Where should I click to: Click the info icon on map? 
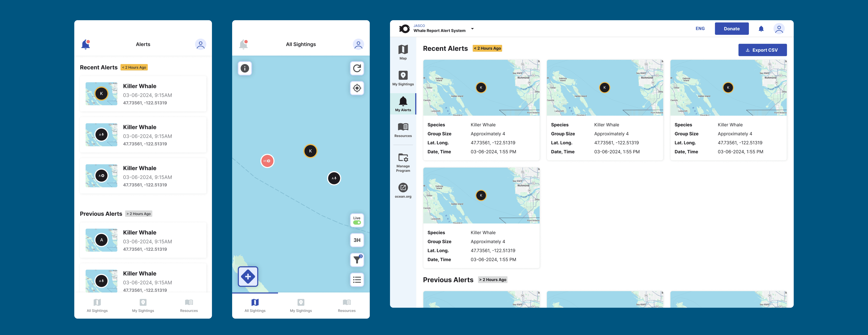(x=245, y=69)
